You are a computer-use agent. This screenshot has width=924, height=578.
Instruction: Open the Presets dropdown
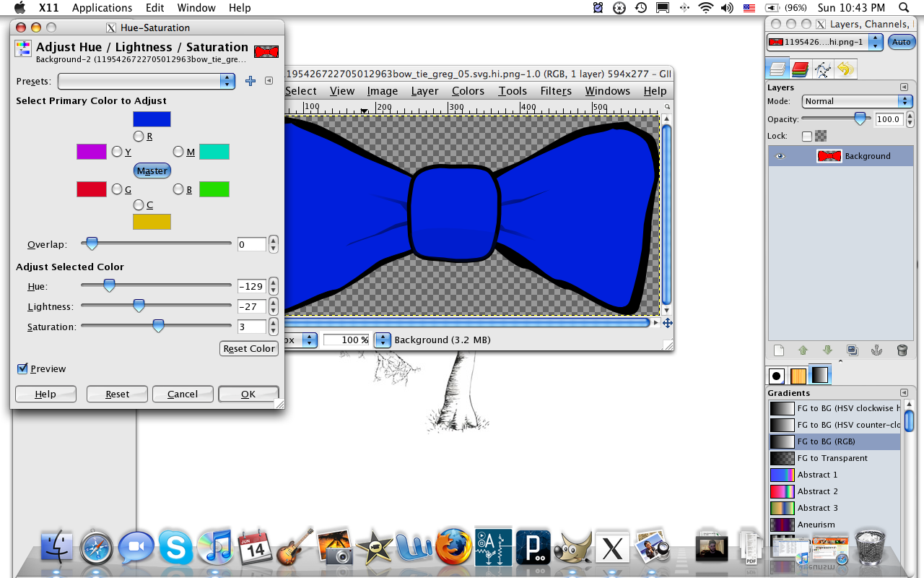[x=147, y=81]
